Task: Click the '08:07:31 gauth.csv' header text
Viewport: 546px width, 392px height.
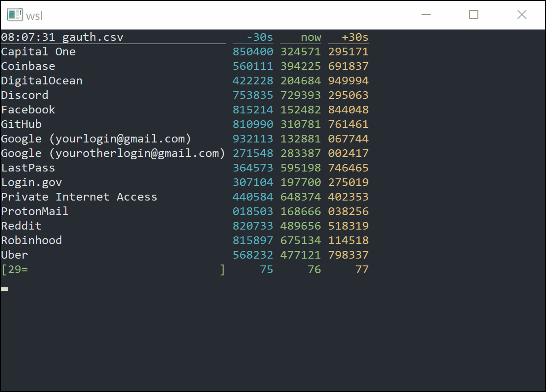Action: pos(62,37)
